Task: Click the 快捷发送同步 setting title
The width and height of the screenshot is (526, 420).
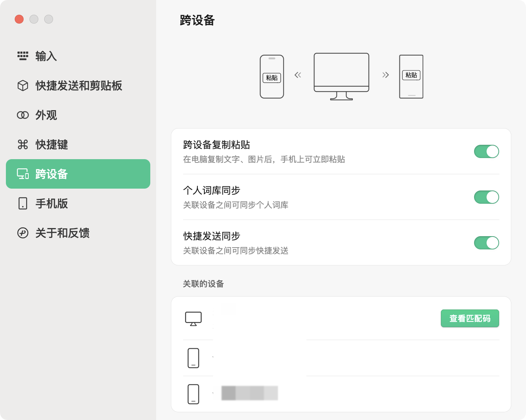Action: point(212,236)
